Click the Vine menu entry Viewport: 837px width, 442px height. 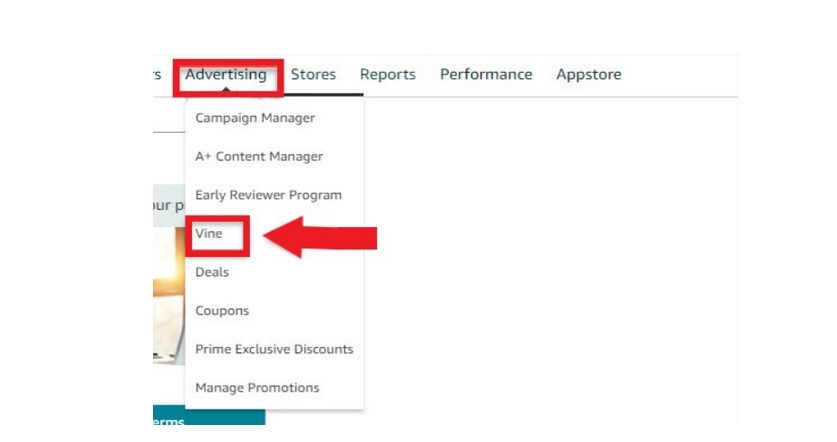point(209,233)
